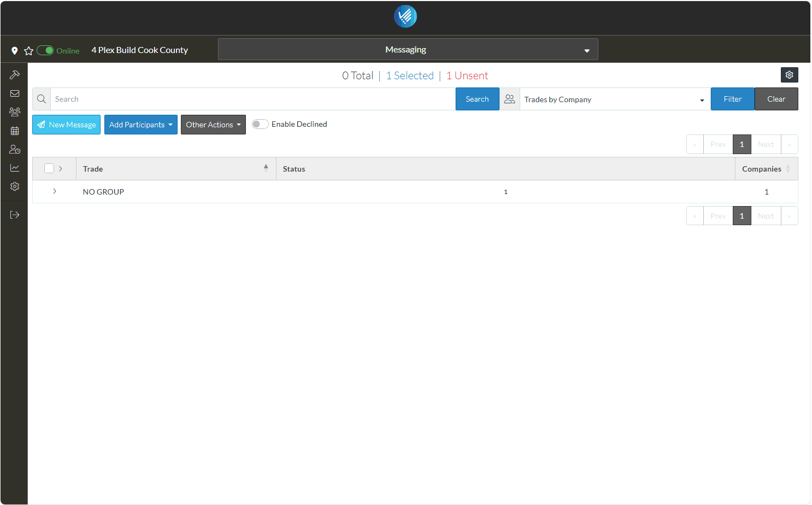The width and height of the screenshot is (812, 505).
Task: Click the blue app logo at top
Action: tap(405, 16)
